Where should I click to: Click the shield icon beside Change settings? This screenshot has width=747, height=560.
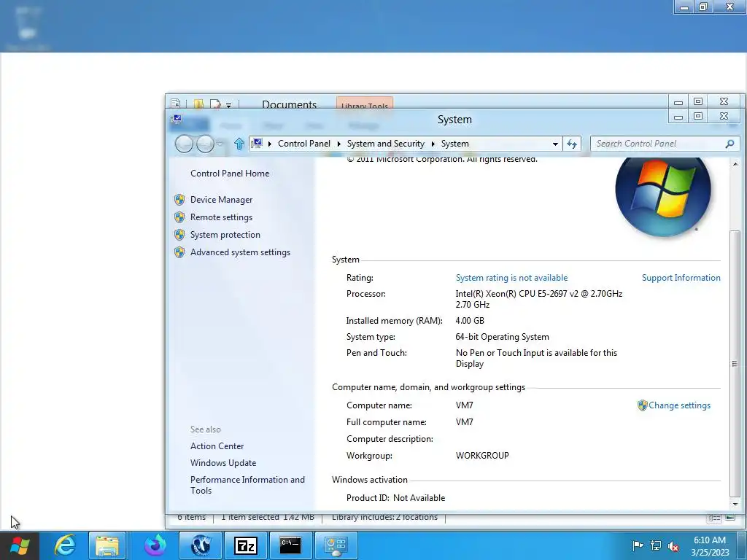tap(642, 405)
